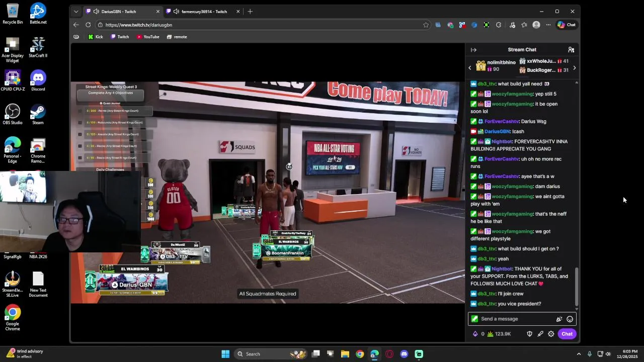Open Chrome from taskbar

(x=360, y=354)
